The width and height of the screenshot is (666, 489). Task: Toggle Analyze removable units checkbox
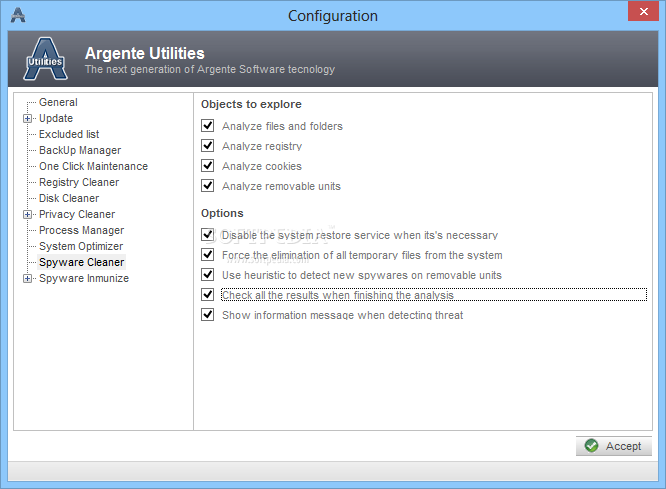point(207,186)
